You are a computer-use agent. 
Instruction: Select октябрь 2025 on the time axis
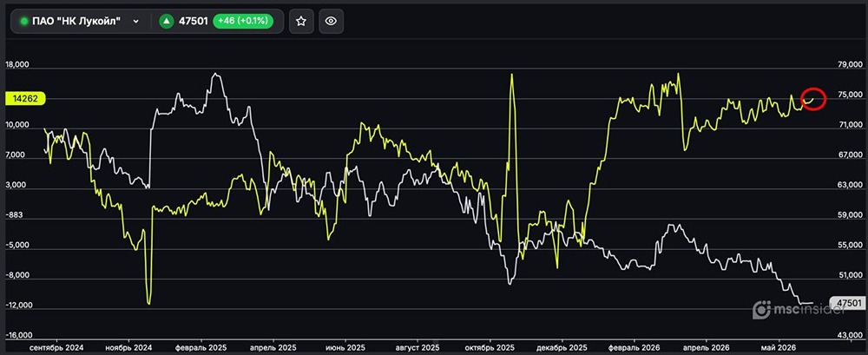490,348
